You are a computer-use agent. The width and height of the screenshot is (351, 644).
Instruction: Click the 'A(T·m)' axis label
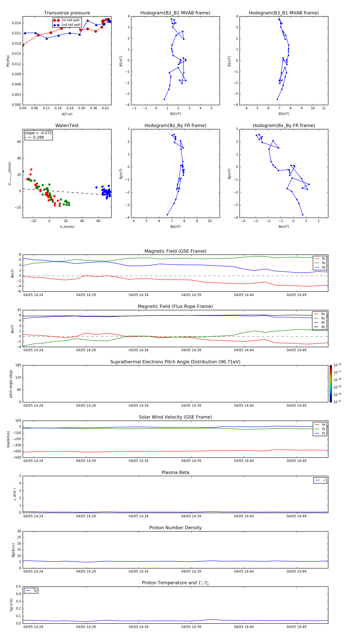click(67, 114)
